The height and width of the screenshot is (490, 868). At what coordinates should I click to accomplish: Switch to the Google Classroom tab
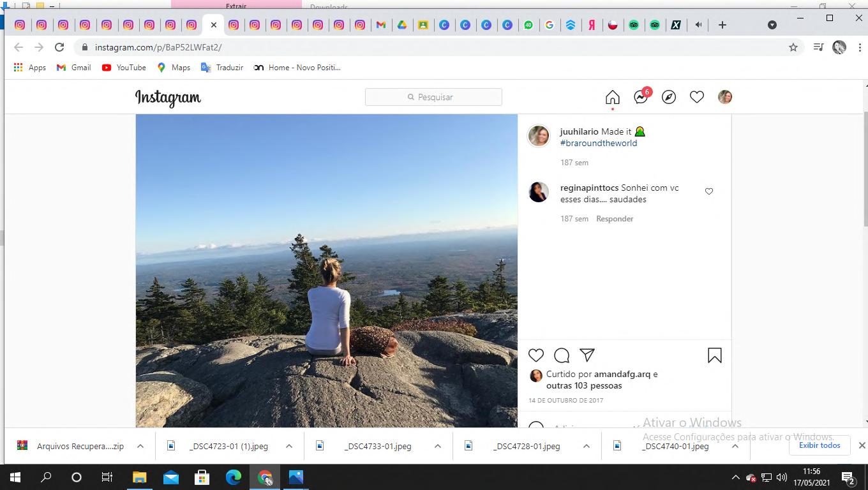click(423, 25)
